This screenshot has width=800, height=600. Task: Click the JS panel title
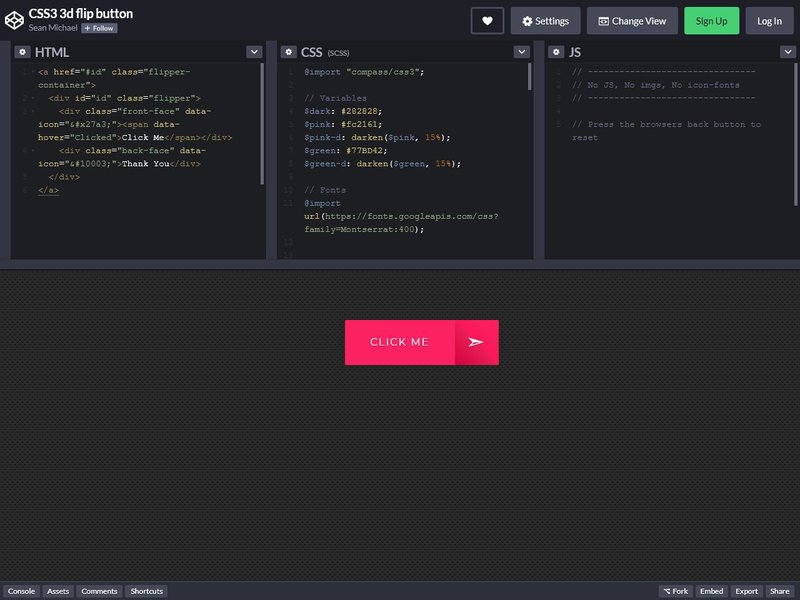coord(575,52)
